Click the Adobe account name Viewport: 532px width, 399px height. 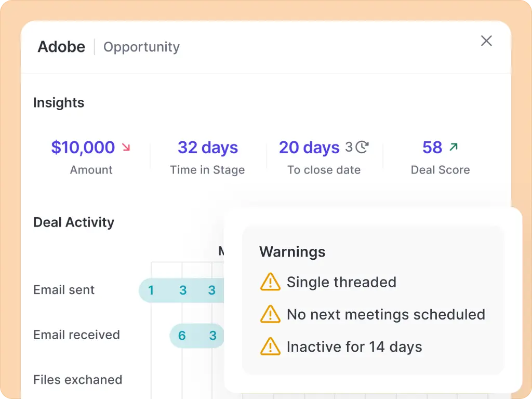pos(61,47)
